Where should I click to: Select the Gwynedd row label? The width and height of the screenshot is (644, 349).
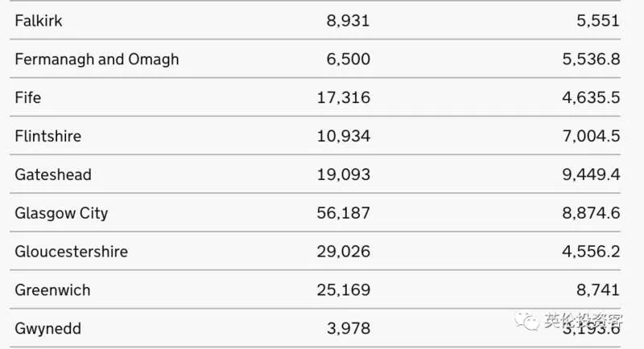48,329
